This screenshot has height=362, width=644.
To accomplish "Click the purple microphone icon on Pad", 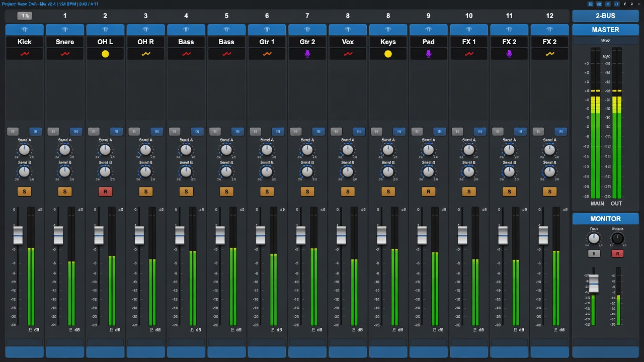I will [x=428, y=54].
